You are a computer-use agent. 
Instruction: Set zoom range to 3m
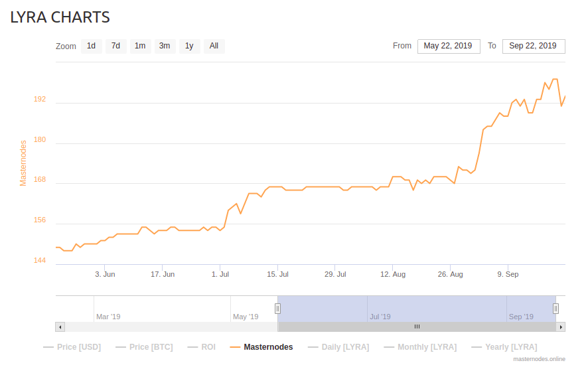(165, 46)
